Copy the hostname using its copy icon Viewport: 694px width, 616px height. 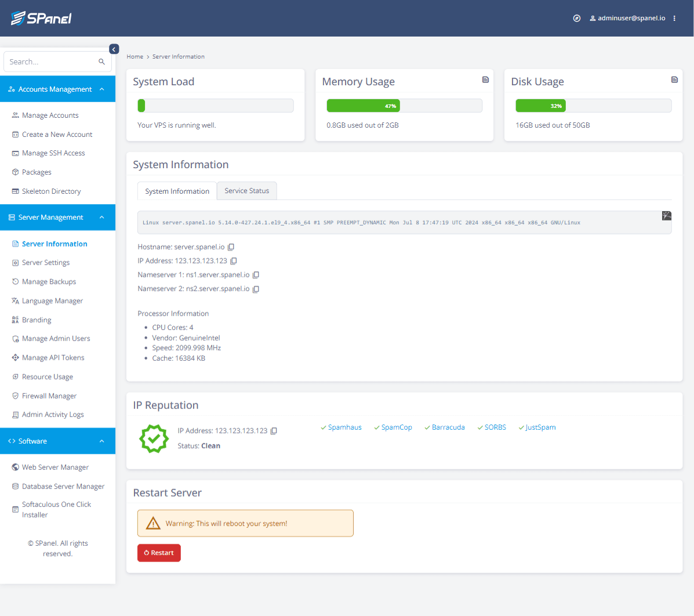tap(231, 247)
